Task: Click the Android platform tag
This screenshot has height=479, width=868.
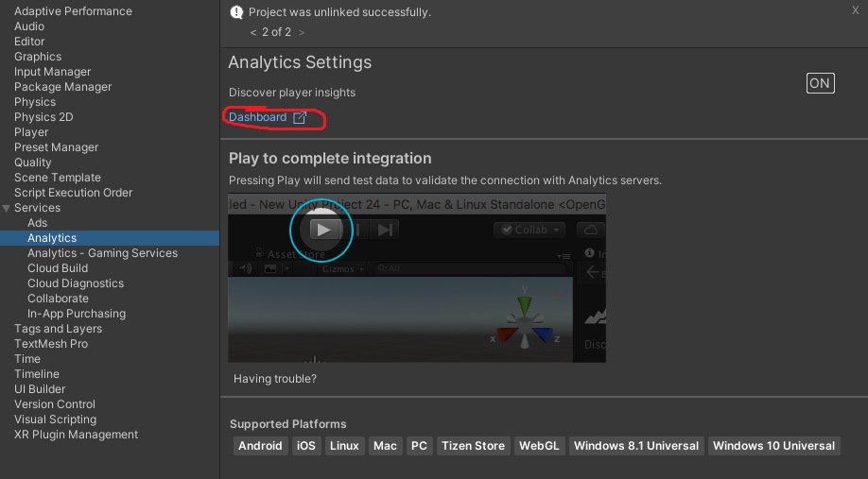Action: pos(260,446)
